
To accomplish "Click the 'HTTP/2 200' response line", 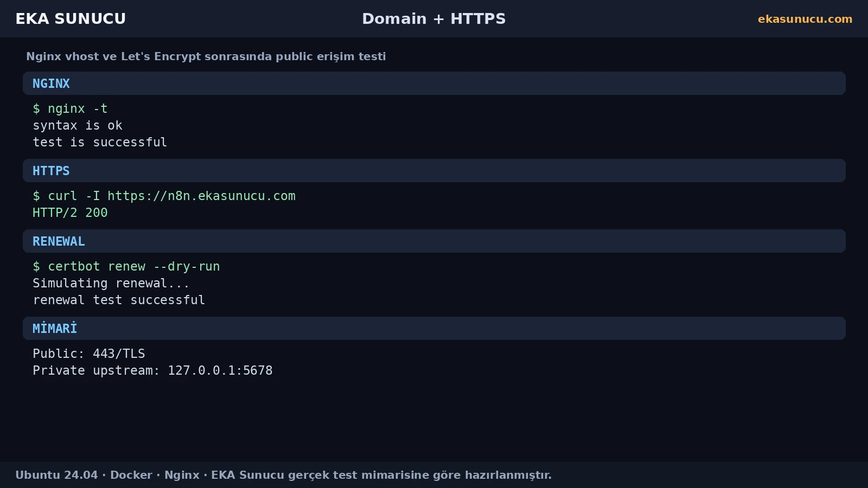I will (70, 213).
